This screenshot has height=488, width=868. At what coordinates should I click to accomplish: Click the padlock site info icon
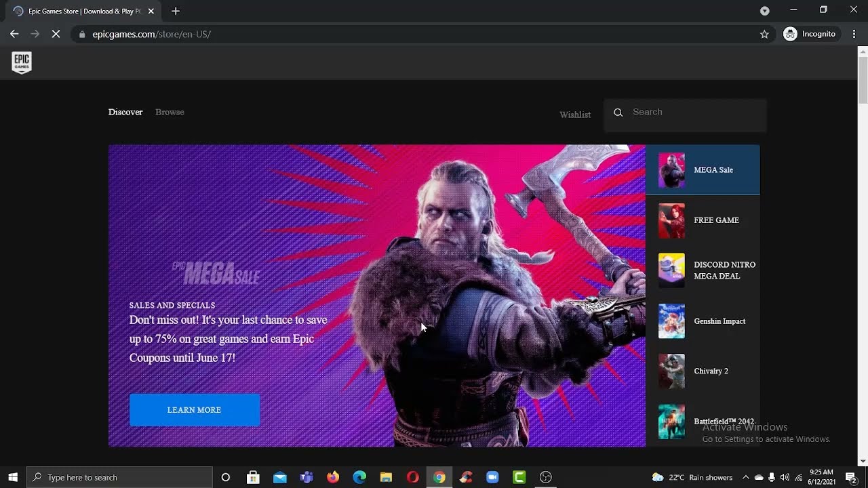tap(81, 34)
